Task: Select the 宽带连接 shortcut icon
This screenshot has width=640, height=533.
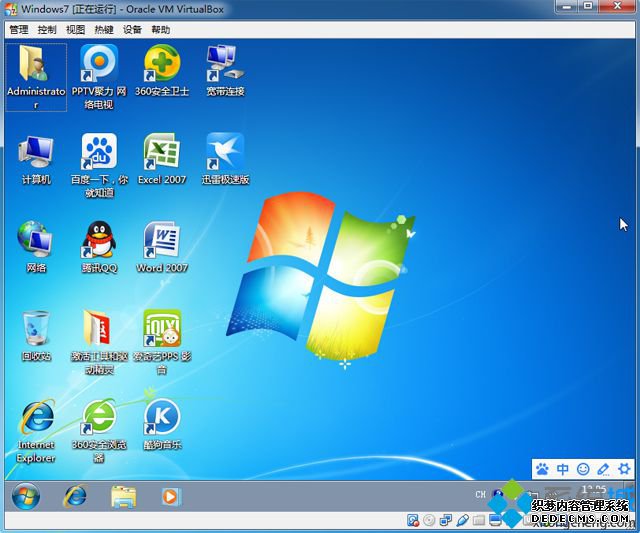Action: pyautogui.click(x=225, y=70)
